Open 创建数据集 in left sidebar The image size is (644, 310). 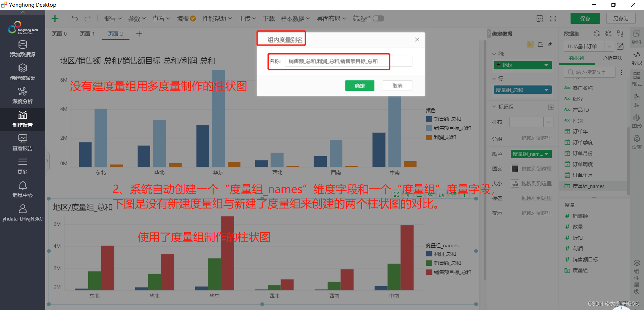pos(22,72)
